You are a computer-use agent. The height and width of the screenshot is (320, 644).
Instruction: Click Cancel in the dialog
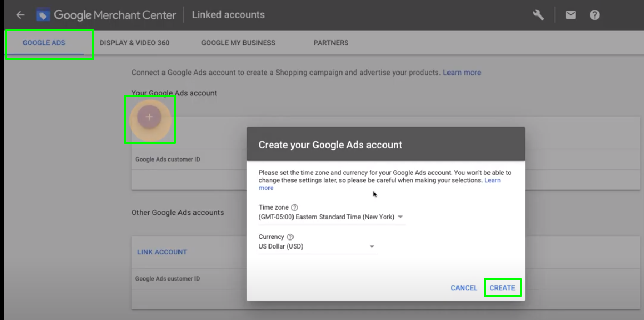click(x=464, y=288)
